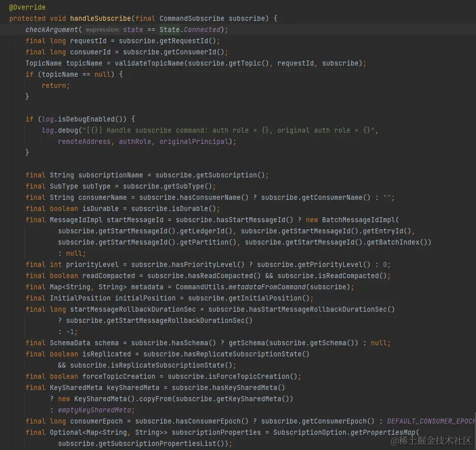476x450 pixels.
Task: Click metadataFromCommand method call
Action: (267, 287)
